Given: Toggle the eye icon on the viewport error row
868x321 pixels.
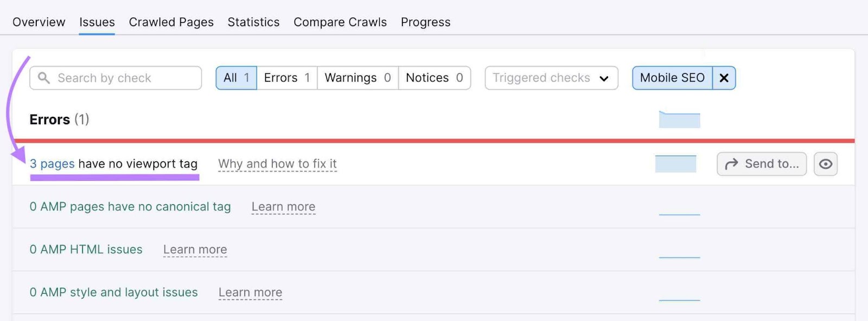Looking at the screenshot, I should click(825, 163).
